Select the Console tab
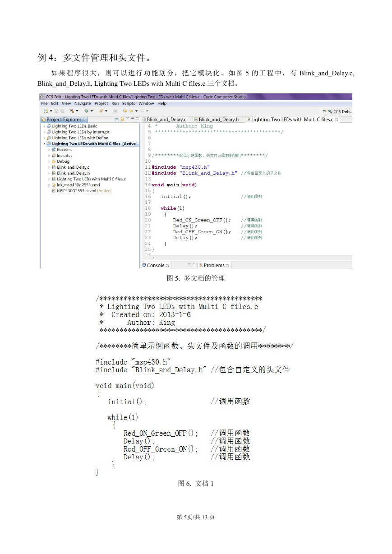This screenshot has width=392, height=554. [x=156, y=265]
